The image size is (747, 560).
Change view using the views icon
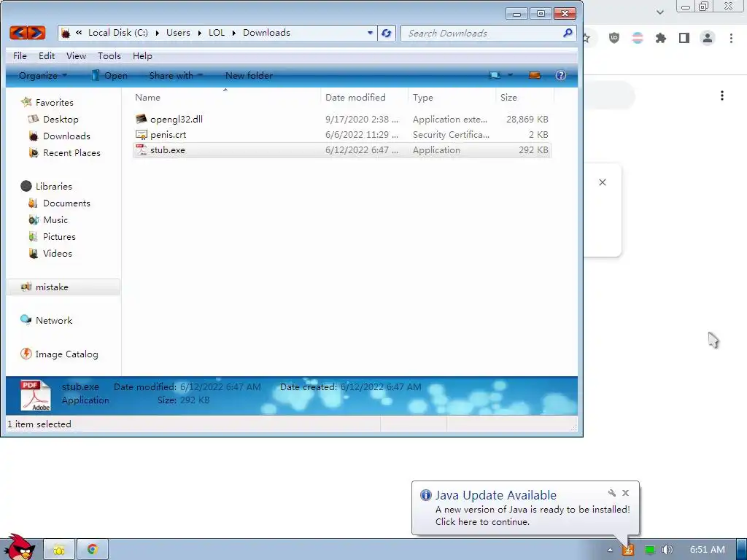[495, 75]
